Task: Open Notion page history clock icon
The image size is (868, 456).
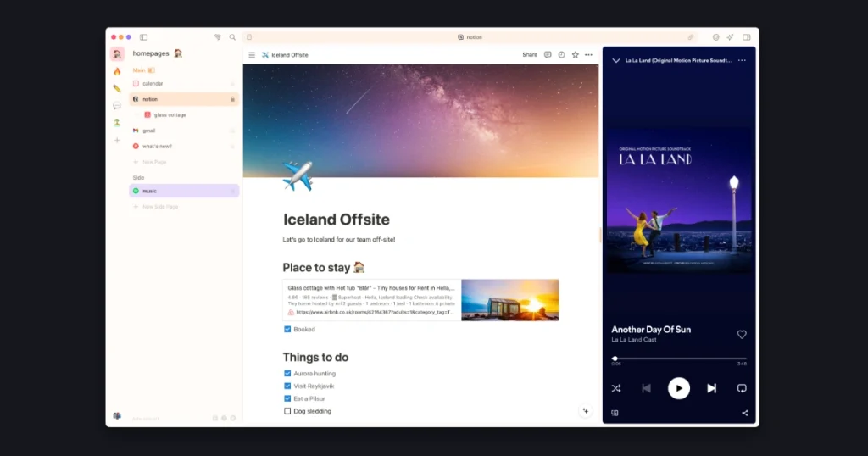Action: [561, 55]
